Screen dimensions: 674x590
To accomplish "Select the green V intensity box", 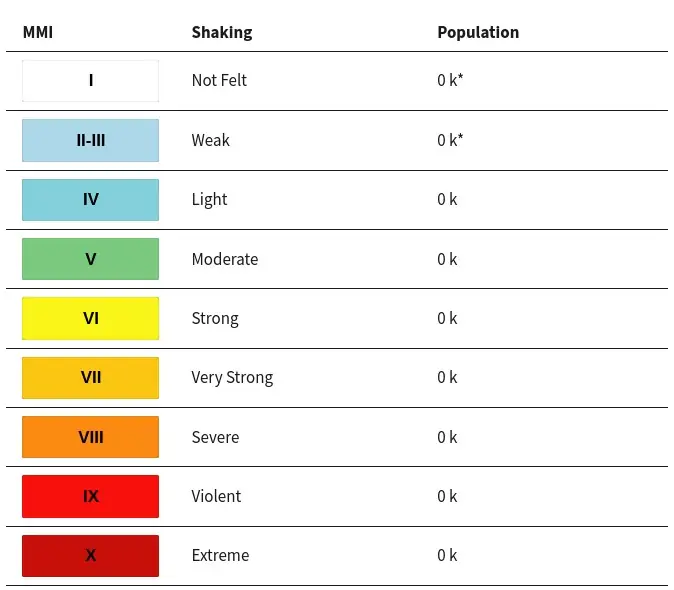I will [x=90, y=259].
